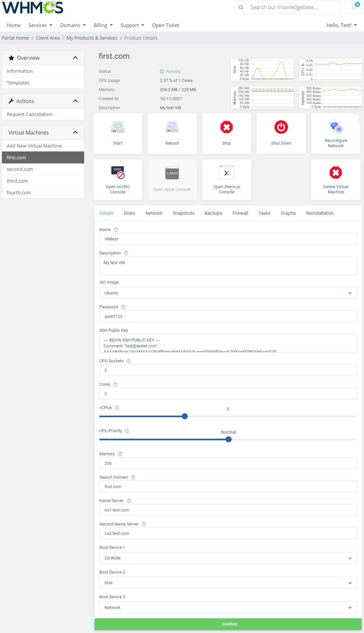Open the Boot Device 2 dropdown
Screen dimensions: 364x633
point(228,583)
